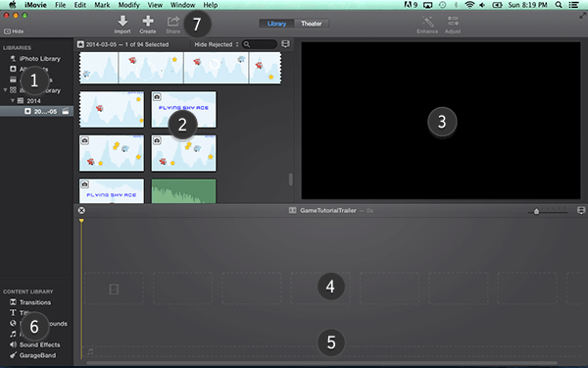
Task: Click the filmstrip appearance icon in browser
Action: coord(285,44)
